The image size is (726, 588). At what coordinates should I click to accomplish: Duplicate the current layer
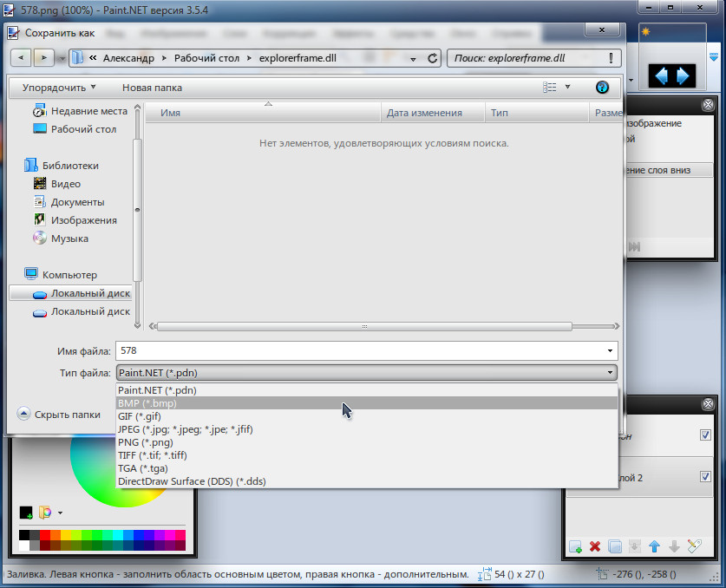[x=615, y=546]
